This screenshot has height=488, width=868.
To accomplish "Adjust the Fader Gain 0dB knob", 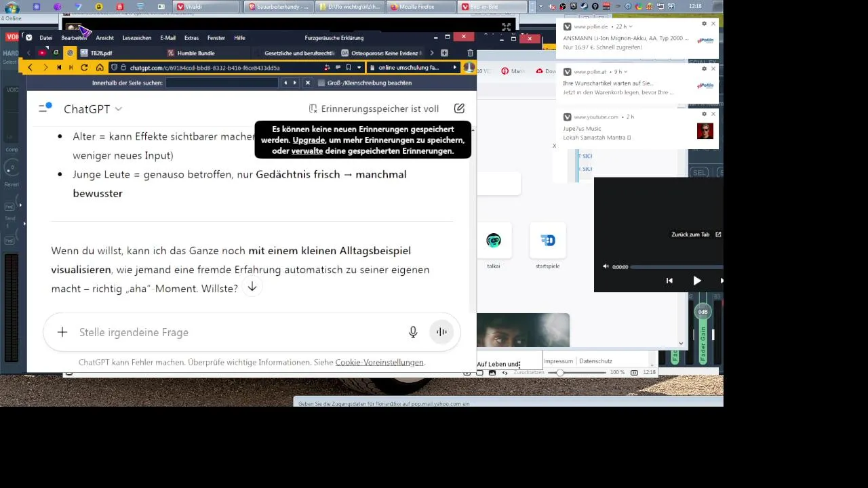I will click(703, 312).
